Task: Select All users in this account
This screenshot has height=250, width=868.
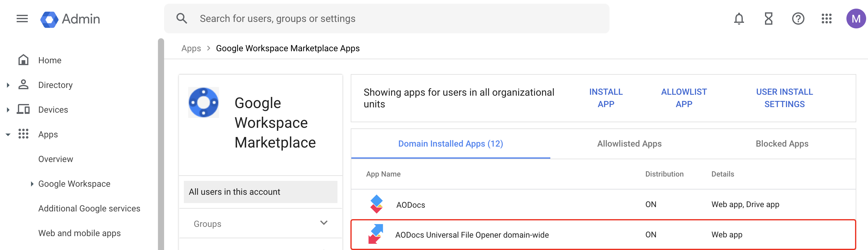Action: pos(260,192)
